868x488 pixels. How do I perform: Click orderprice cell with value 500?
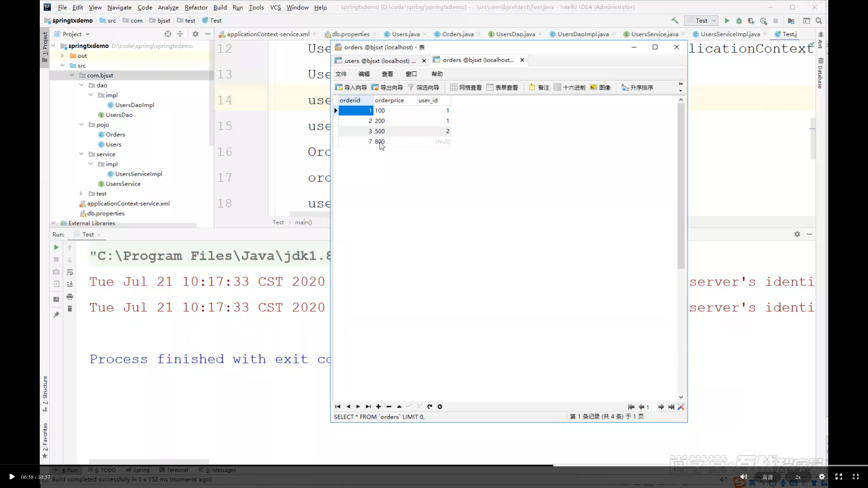pos(395,131)
